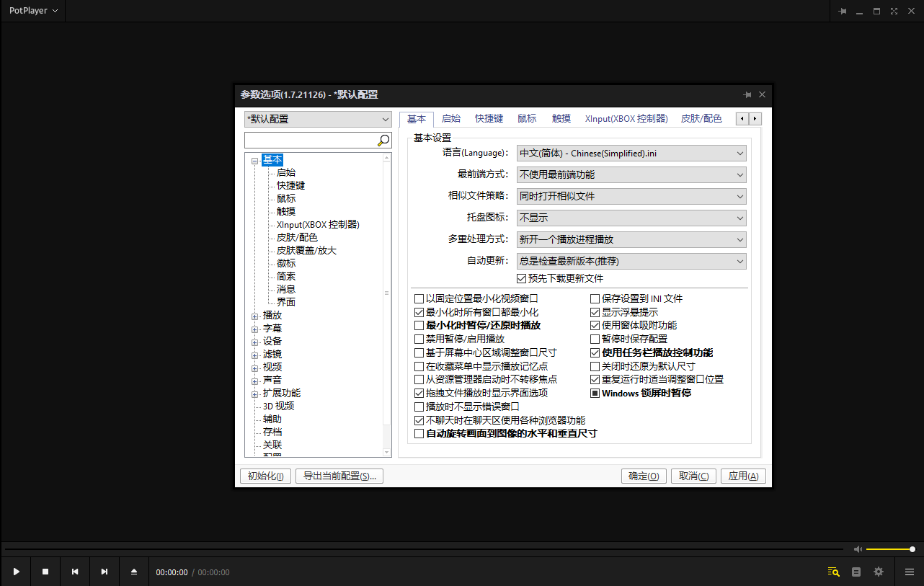The height and width of the screenshot is (586, 924).
Task: Switch to the 启始 tab
Action: coord(451,119)
